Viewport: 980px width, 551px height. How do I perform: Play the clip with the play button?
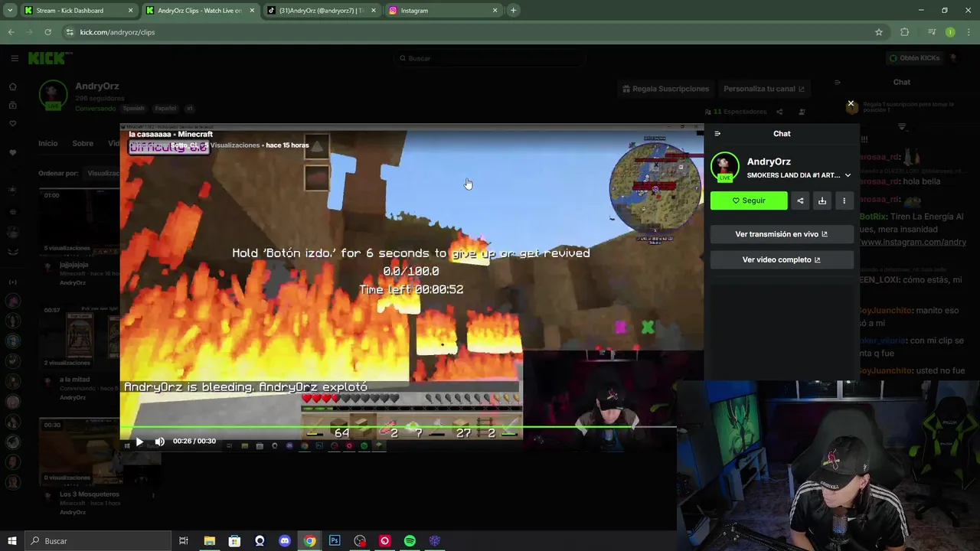click(x=139, y=442)
